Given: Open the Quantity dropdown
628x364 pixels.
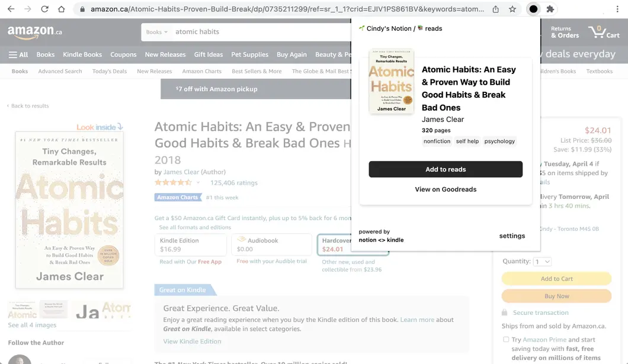Looking at the screenshot, I should 542,261.
